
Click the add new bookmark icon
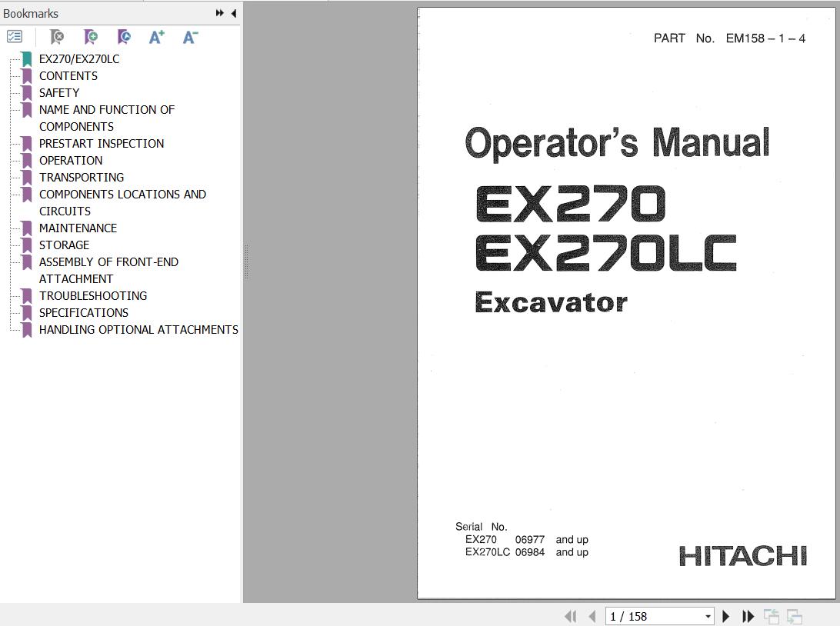91,37
